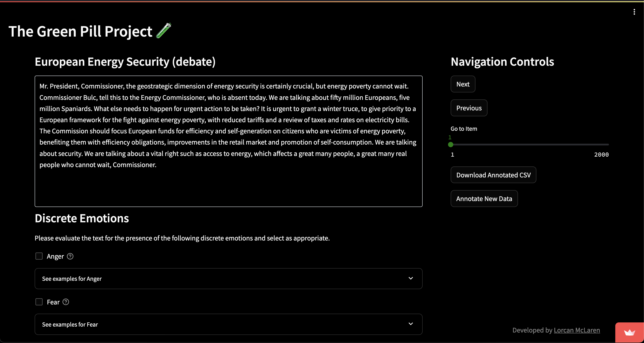Click the Go to Item label

pos(464,129)
